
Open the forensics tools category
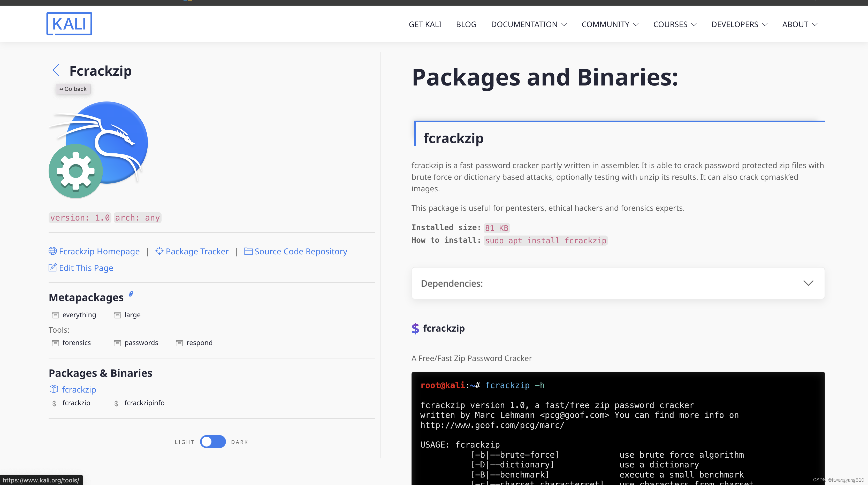(x=77, y=343)
